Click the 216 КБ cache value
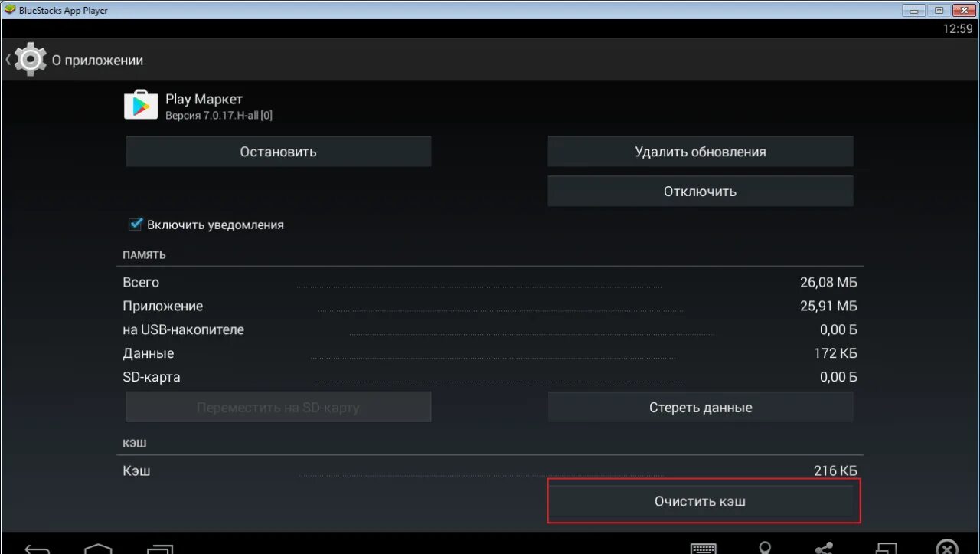 [x=835, y=470]
